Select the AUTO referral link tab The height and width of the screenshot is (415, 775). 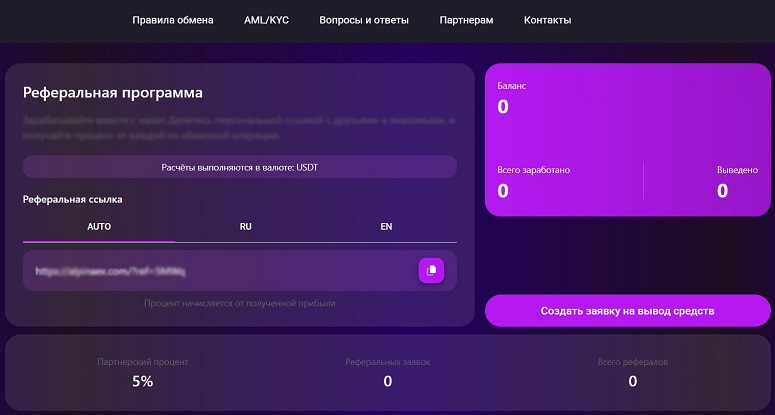[x=99, y=227]
